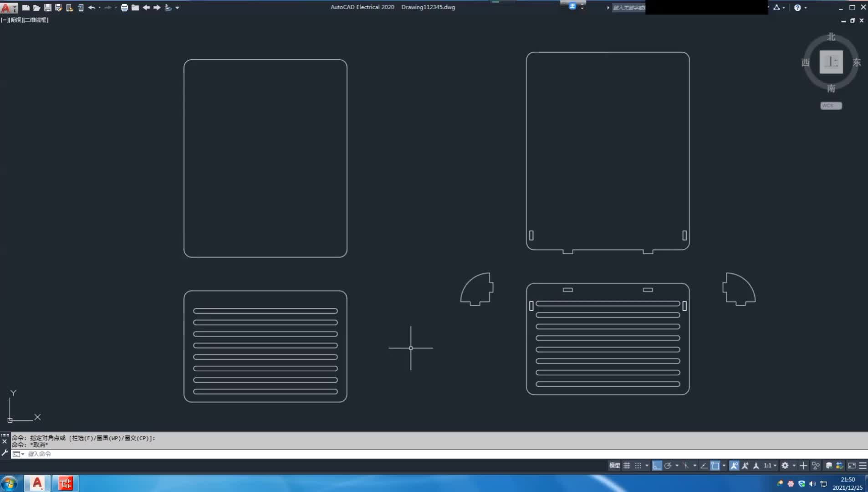Toggle object snap tracking

click(704, 466)
